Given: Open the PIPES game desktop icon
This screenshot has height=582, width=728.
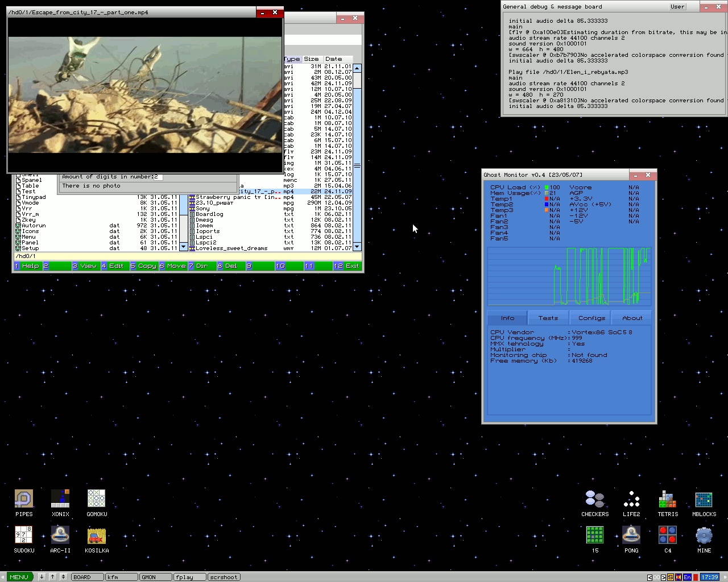Looking at the screenshot, I should 24,498.
